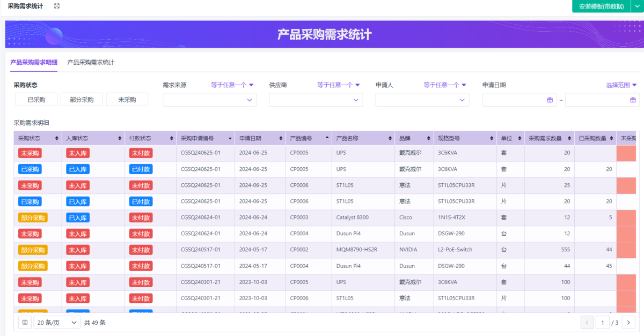This screenshot has width=644, height=336.
Task: Click the previous page left arrow
Action: 587,323
